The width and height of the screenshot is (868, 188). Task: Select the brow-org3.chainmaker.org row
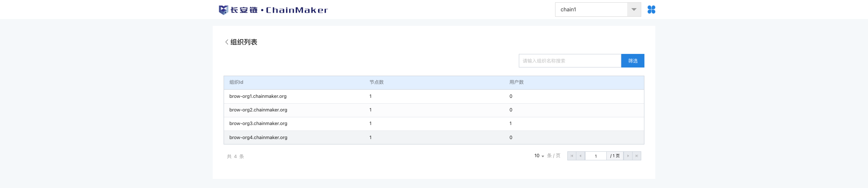[x=258, y=124]
